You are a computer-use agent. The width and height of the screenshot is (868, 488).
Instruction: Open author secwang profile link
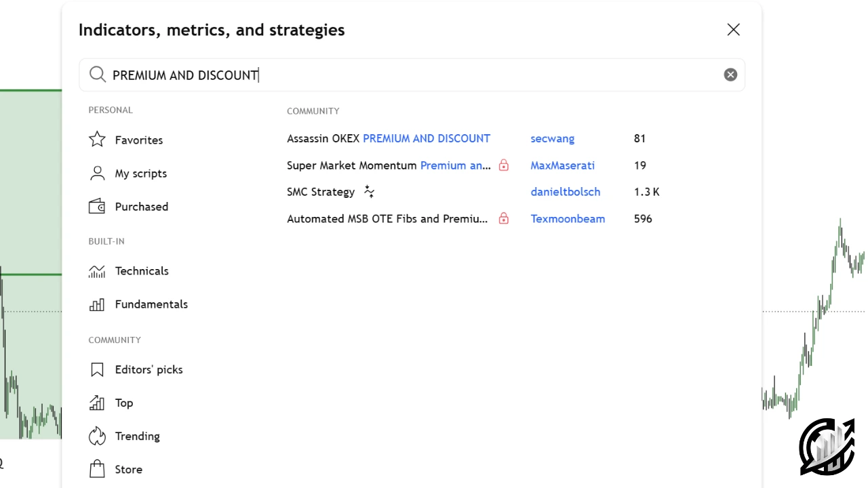pyautogui.click(x=553, y=138)
